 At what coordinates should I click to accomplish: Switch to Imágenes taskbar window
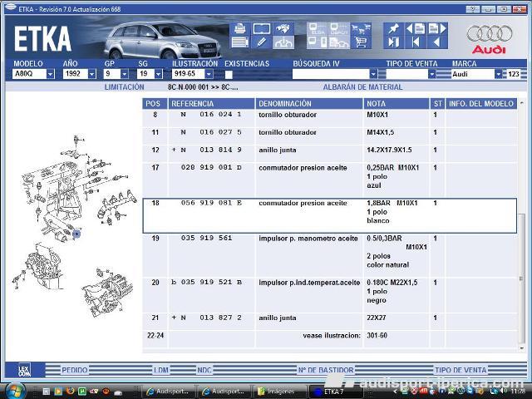pyautogui.click(x=279, y=392)
